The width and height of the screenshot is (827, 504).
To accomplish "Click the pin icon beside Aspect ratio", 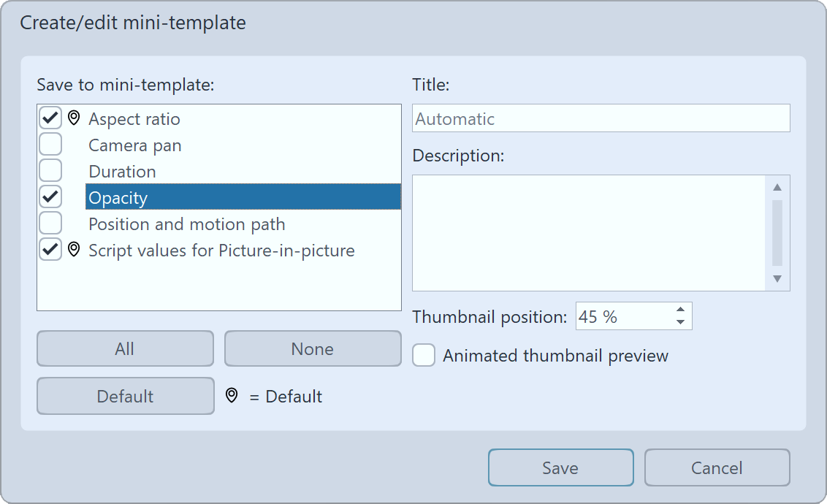I will tap(73, 118).
